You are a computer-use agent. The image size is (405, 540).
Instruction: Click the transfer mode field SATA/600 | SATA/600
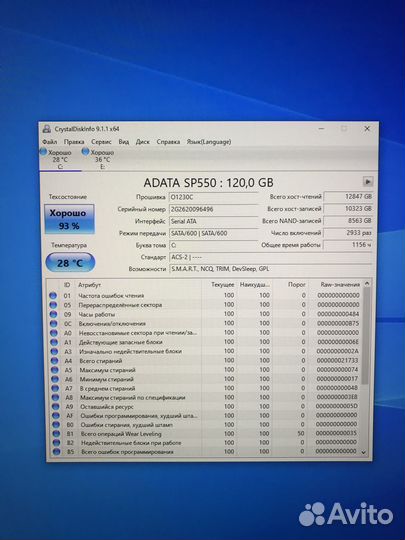coord(214,233)
